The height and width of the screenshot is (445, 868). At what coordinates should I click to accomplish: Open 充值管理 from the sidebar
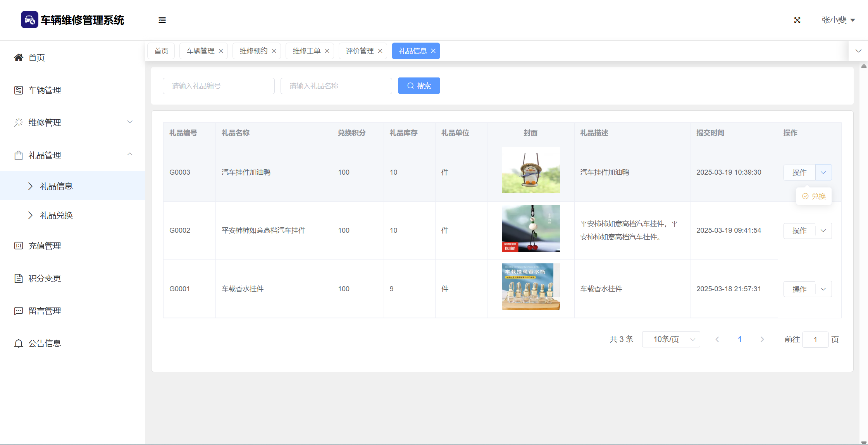[45, 246]
